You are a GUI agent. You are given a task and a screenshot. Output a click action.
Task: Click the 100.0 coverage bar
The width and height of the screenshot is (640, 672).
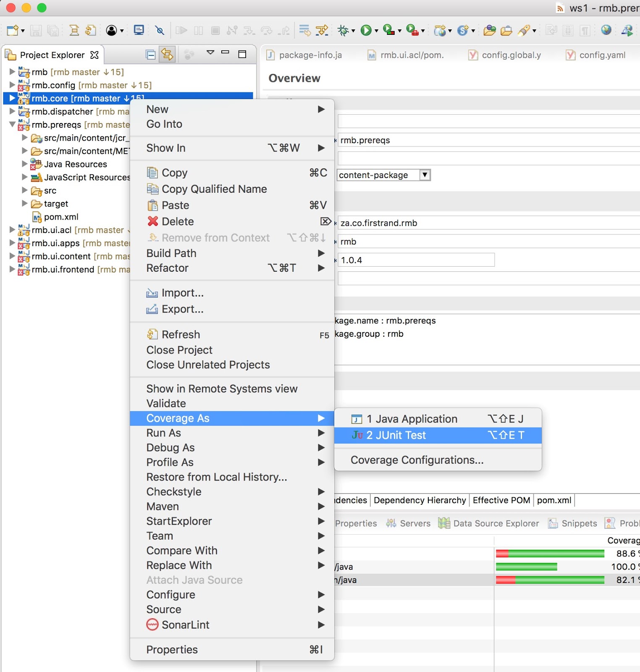(527, 567)
